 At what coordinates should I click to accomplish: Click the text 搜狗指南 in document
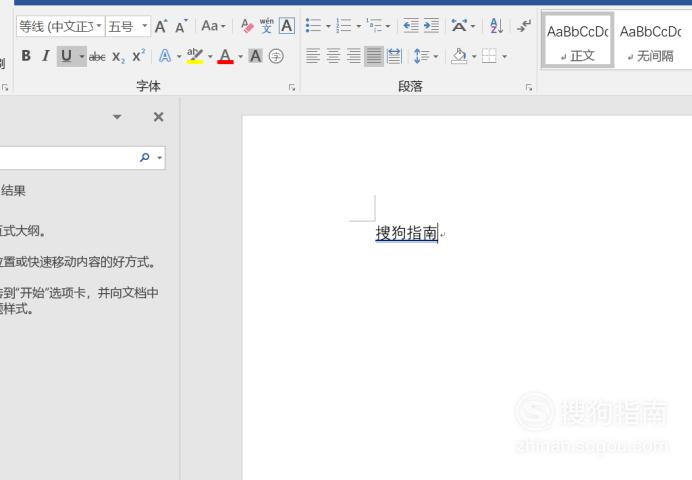click(406, 233)
